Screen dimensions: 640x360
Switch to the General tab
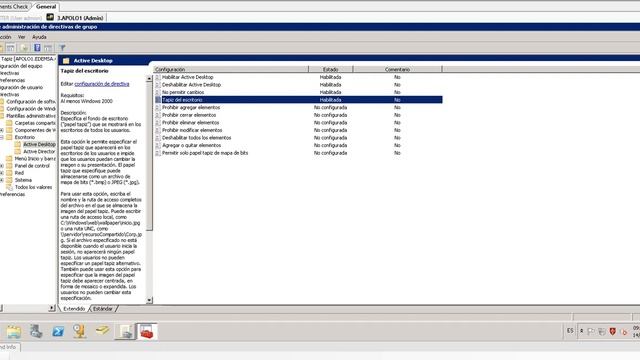(x=46, y=7)
